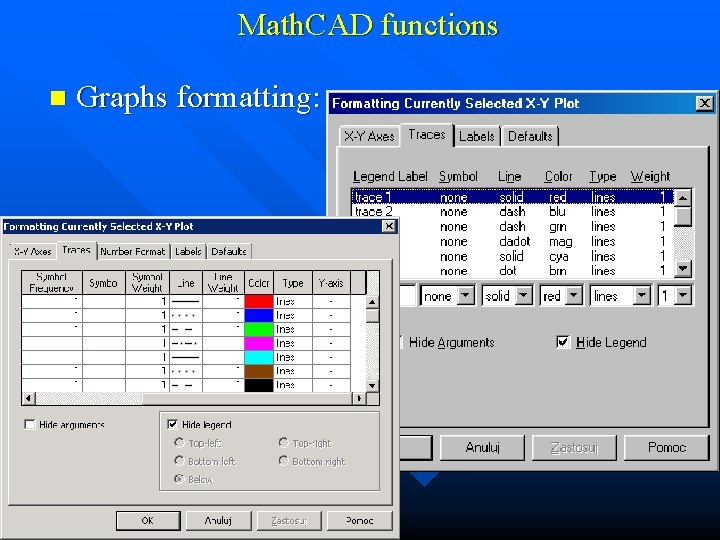Click Y-axis column header
Viewport: 720px width, 540px height.
(331, 282)
